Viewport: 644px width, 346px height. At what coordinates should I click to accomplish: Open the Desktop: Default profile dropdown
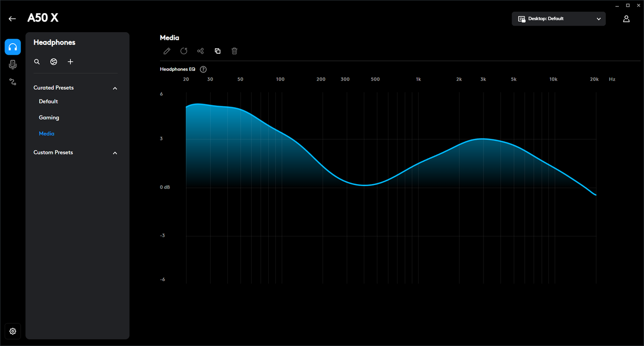558,19
